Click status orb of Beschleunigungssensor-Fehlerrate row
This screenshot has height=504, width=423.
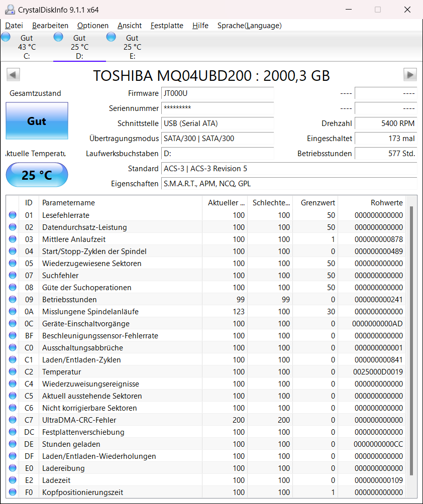(13, 335)
